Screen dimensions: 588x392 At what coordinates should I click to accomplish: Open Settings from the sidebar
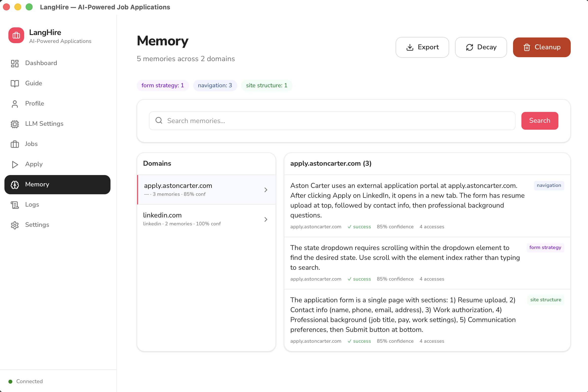tap(57, 225)
